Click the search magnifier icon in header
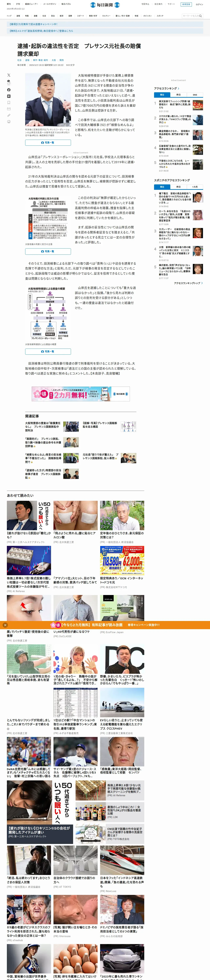 (x=201, y=16)
